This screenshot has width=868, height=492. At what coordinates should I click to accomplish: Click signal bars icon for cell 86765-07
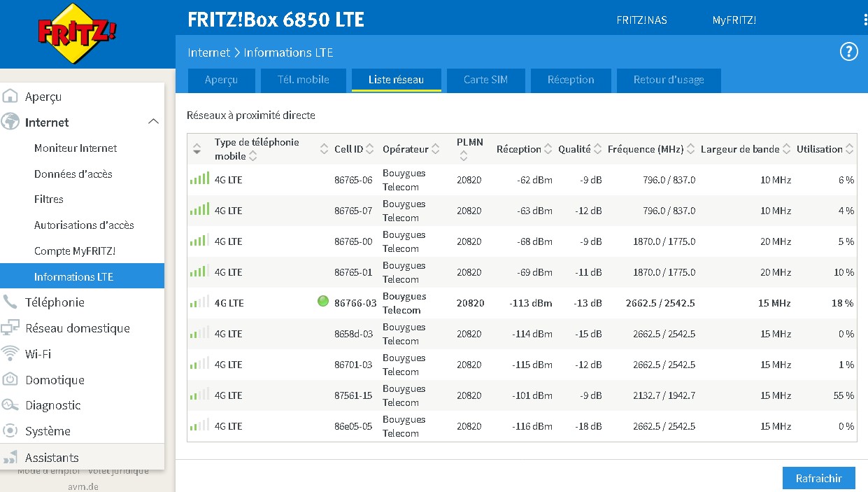[x=199, y=209]
